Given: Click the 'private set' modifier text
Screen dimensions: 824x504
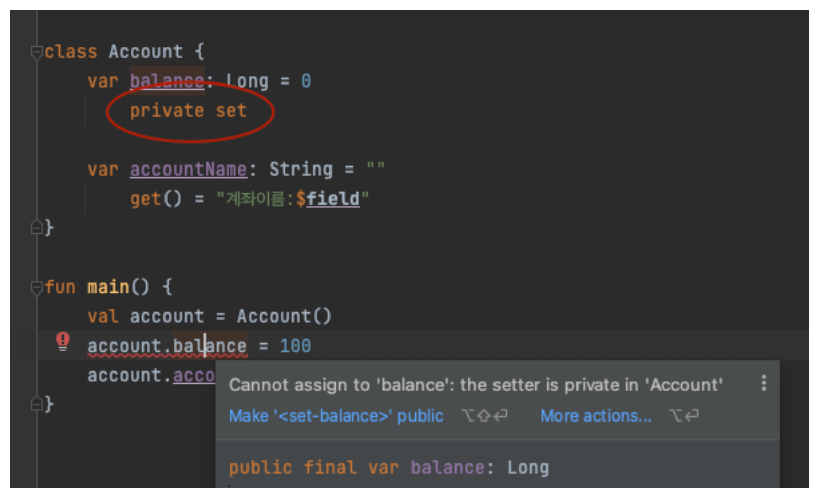Looking at the screenshot, I should [188, 111].
